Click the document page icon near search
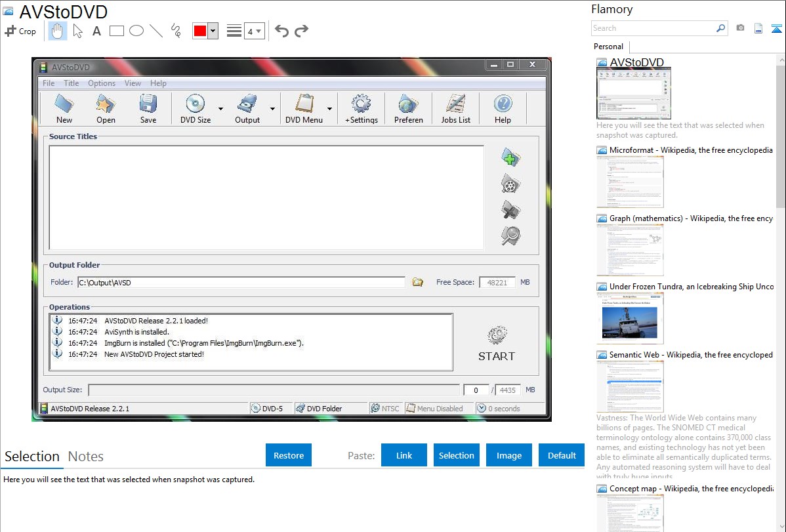The height and width of the screenshot is (532, 786). pos(758,28)
